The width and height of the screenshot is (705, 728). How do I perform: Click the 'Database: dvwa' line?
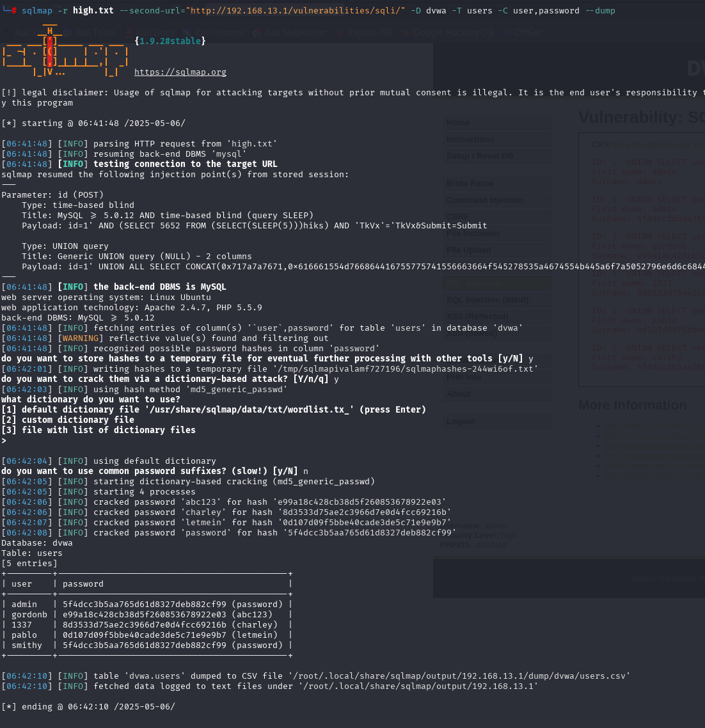37,542
